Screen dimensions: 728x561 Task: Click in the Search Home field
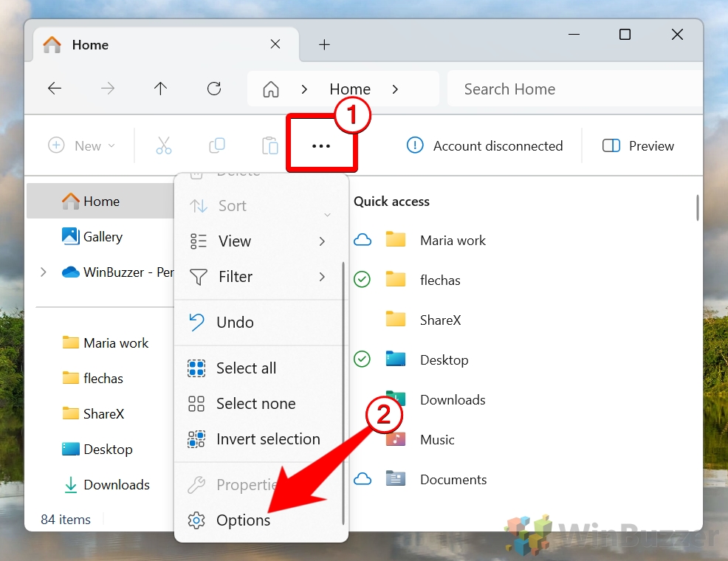574,89
